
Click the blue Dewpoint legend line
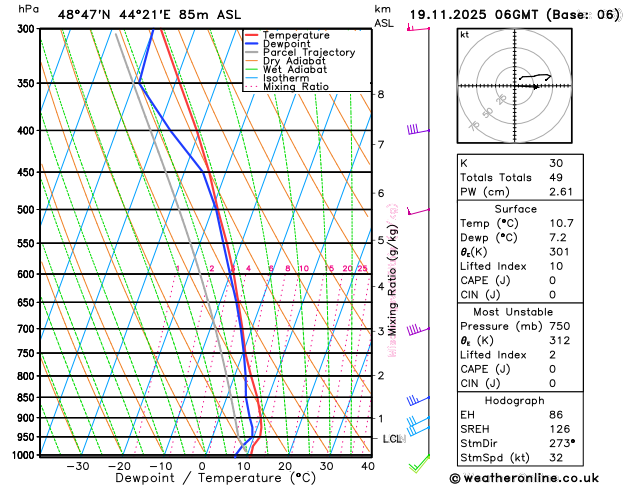[x=251, y=44]
